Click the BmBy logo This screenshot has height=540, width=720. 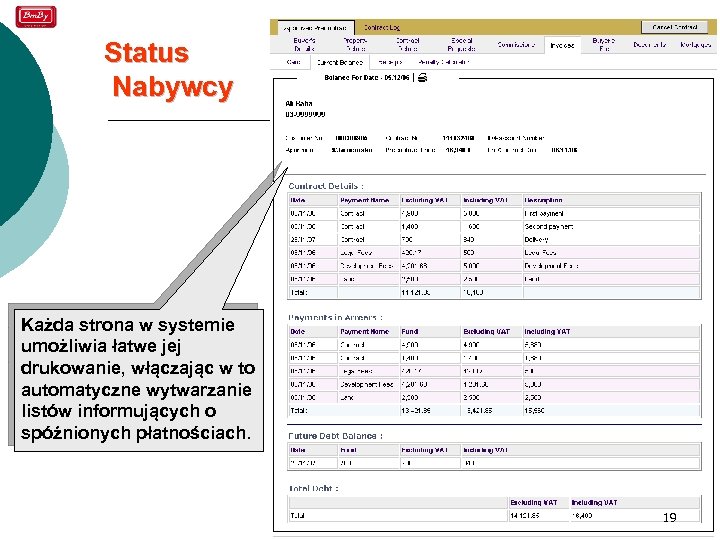(36, 17)
